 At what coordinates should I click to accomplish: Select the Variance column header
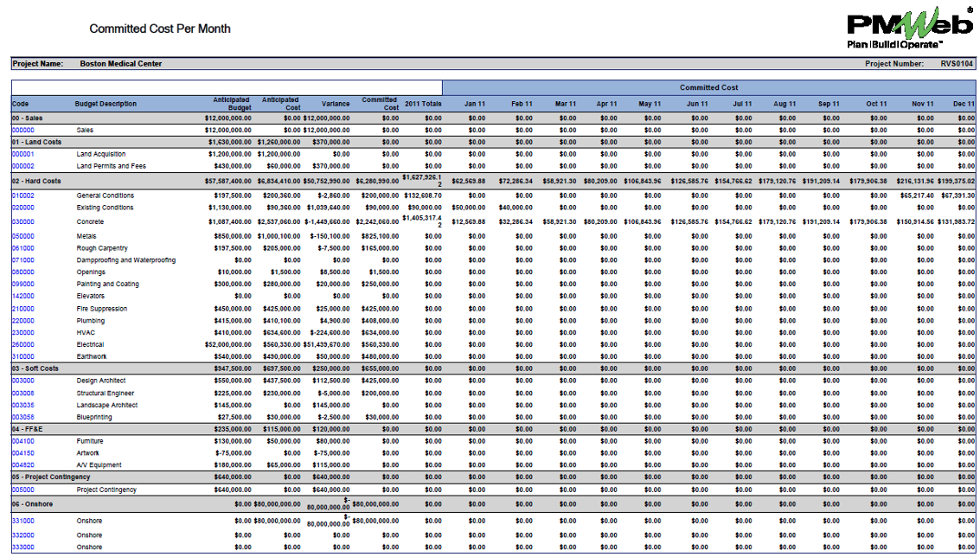pyautogui.click(x=336, y=104)
